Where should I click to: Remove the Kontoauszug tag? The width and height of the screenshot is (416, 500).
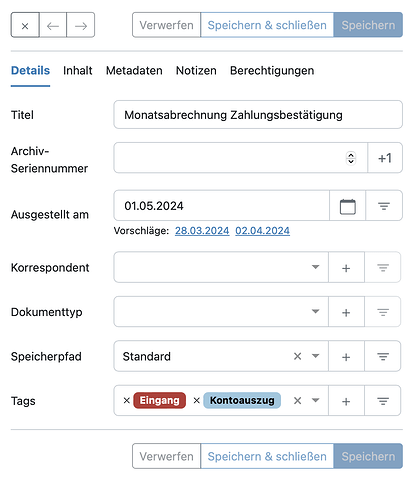coord(197,400)
